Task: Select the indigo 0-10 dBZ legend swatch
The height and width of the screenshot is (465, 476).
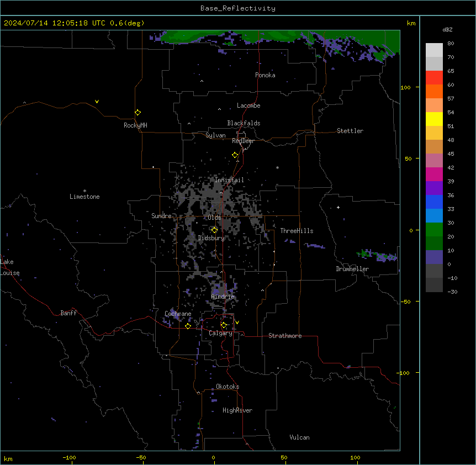Action: click(434, 257)
